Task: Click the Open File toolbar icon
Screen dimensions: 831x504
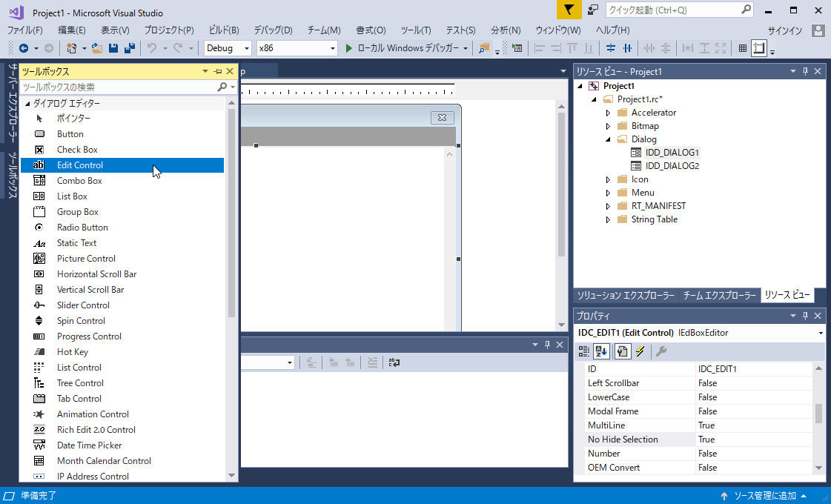Action: [x=96, y=48]
